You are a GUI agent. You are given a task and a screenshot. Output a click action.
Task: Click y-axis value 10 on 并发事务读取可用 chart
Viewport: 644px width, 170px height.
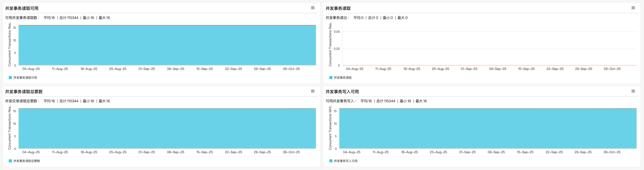click(x=15, y=40)
